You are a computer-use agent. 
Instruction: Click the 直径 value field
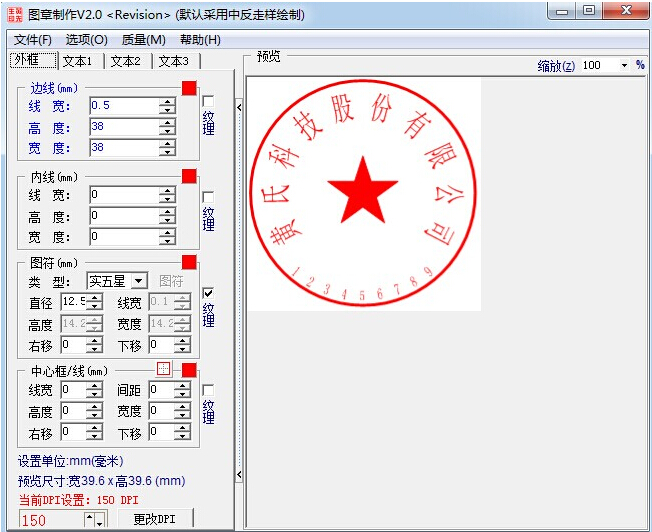(x=73, y=302)
